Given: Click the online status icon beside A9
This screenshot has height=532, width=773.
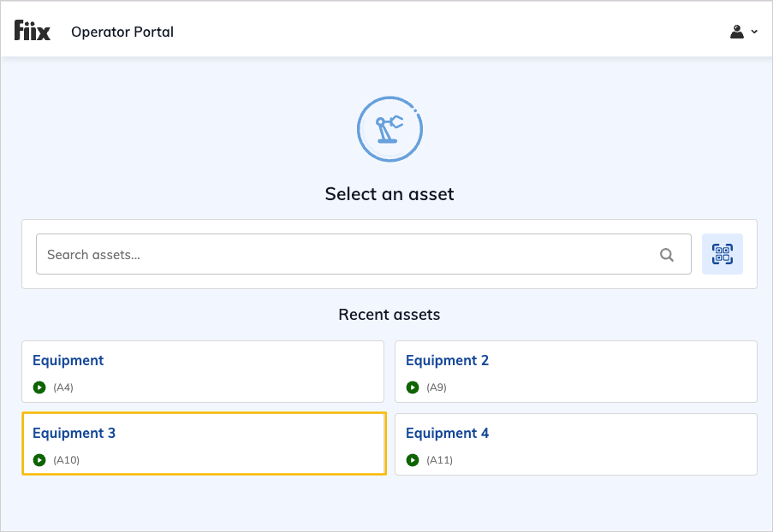Looking at the screenshot, I should pyautogui.click(x=412, y=387).
